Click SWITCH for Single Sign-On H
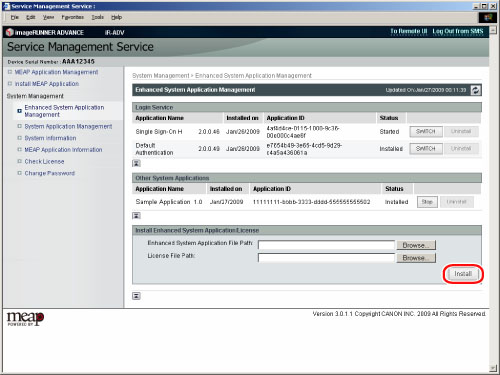500x375 pixels. point(426,132)
